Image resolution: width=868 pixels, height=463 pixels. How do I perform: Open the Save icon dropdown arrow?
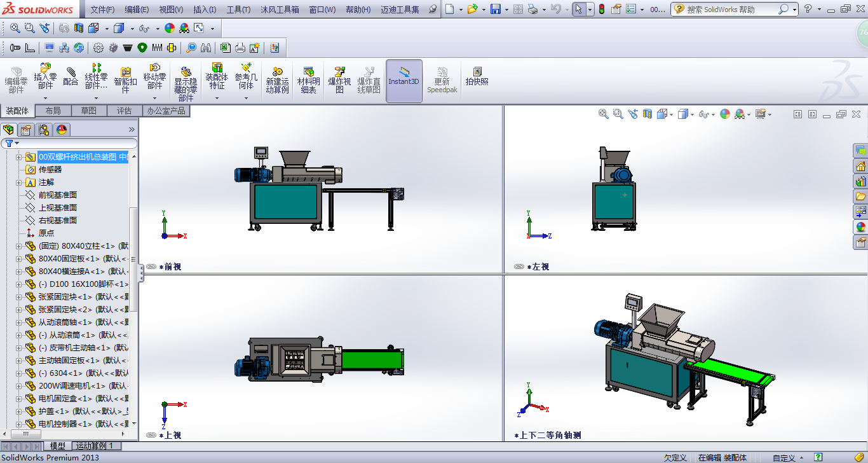(506, 10)
